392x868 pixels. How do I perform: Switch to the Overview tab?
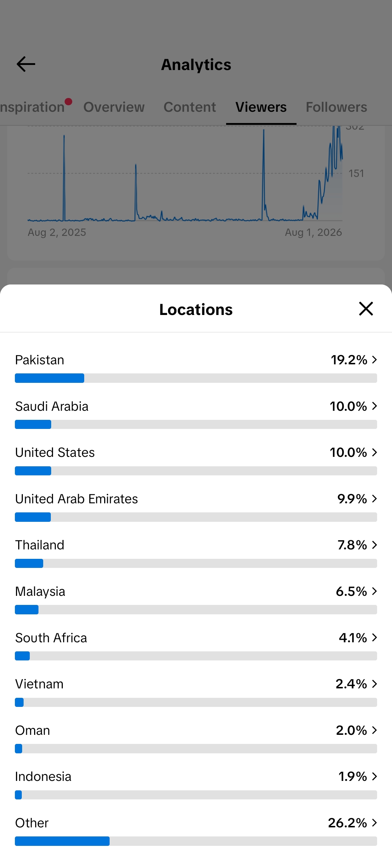(x=114, y=107)
